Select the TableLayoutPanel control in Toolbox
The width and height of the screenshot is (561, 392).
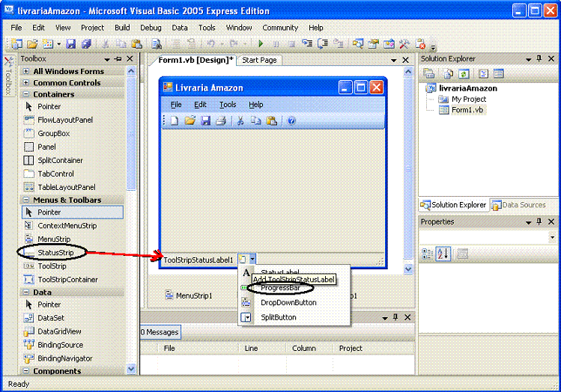click(67, 187)
